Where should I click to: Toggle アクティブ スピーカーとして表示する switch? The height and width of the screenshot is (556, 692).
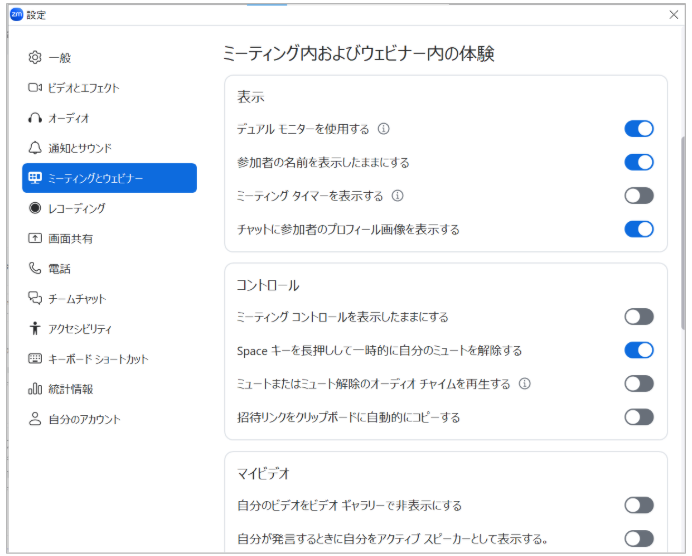[639, 539]
